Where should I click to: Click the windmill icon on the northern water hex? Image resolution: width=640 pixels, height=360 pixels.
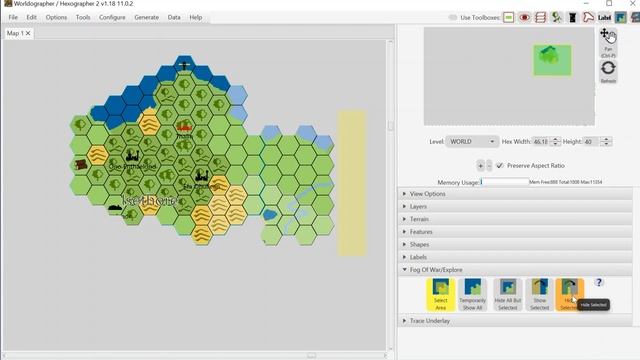[184, 65]
